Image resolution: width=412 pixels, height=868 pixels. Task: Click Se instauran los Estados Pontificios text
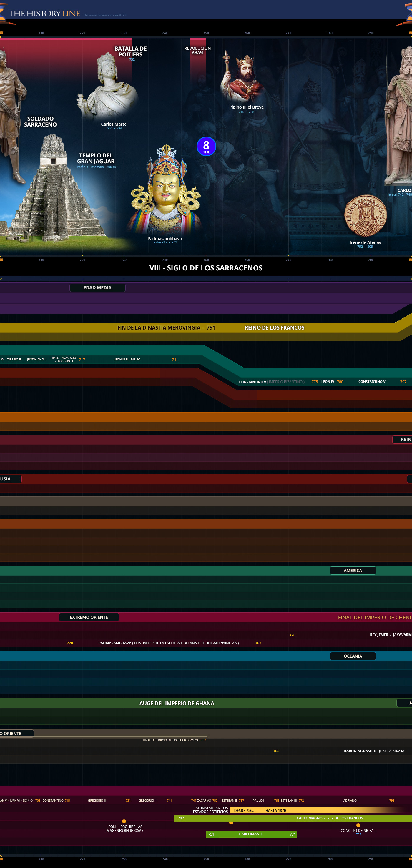210,810
